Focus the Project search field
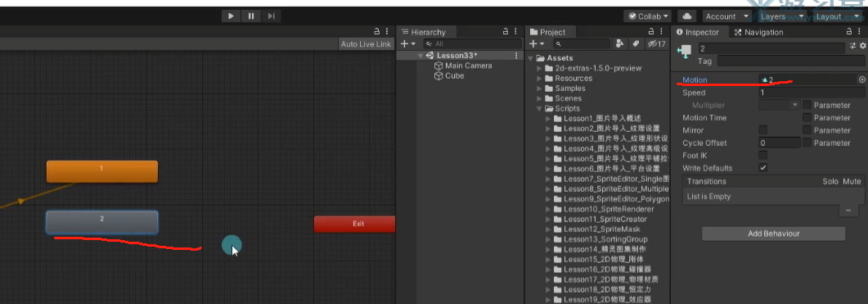This screenshot has height=304, width=868. pos(582,43)
